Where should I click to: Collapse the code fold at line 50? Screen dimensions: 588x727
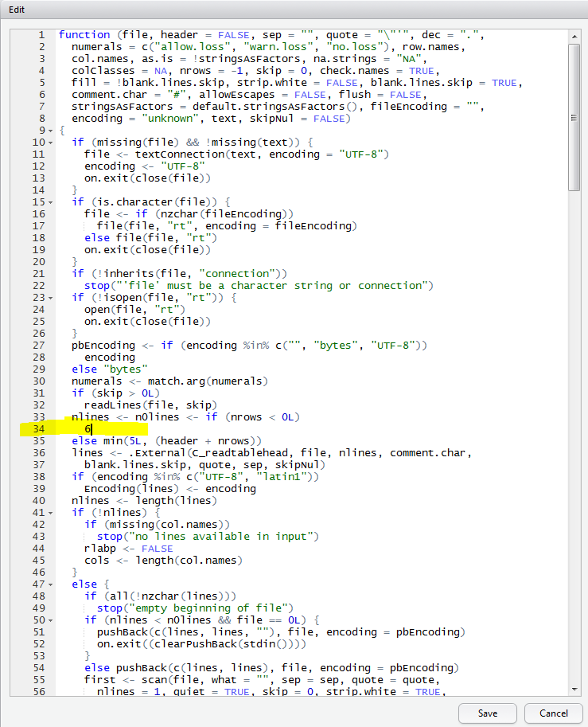click(x=50, y=621)
